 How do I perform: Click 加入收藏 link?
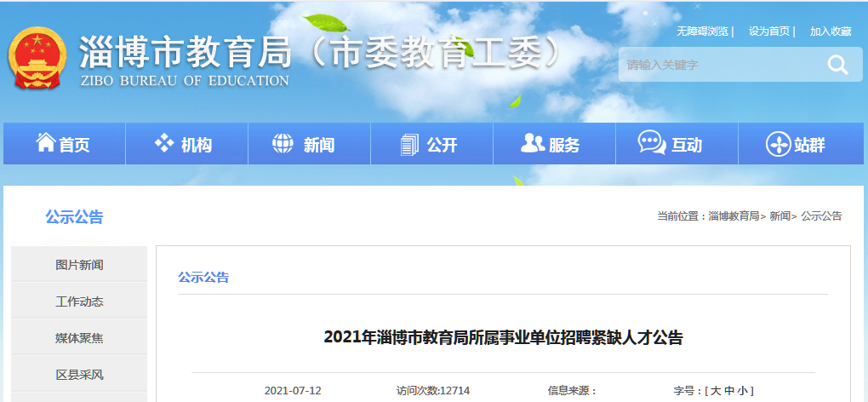[831, 32]
